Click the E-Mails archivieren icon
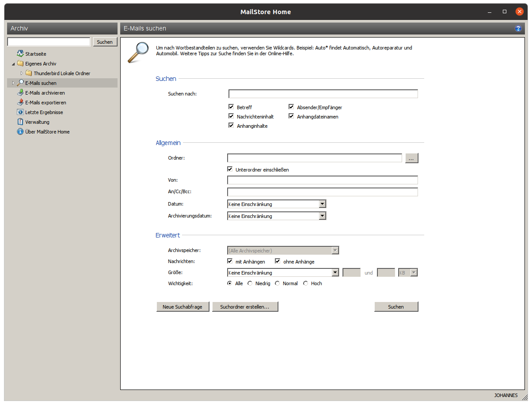 [x=20, y=93]
